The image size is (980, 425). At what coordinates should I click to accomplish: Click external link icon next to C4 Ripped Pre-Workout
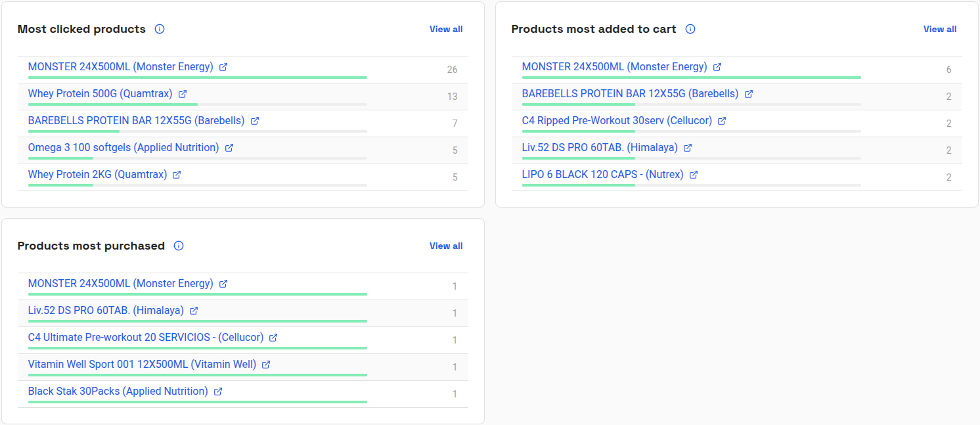tap(722, 121)
